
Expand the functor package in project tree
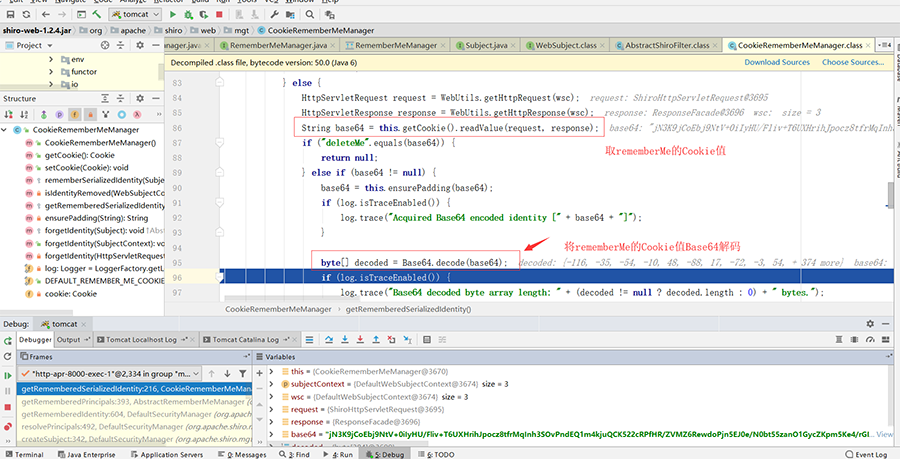[51, 72]
